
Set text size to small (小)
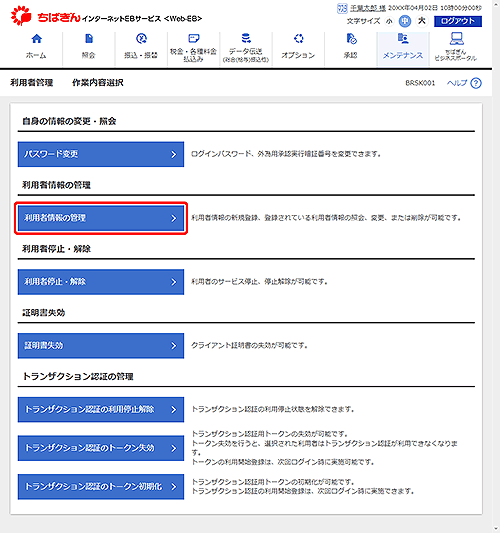389,21
